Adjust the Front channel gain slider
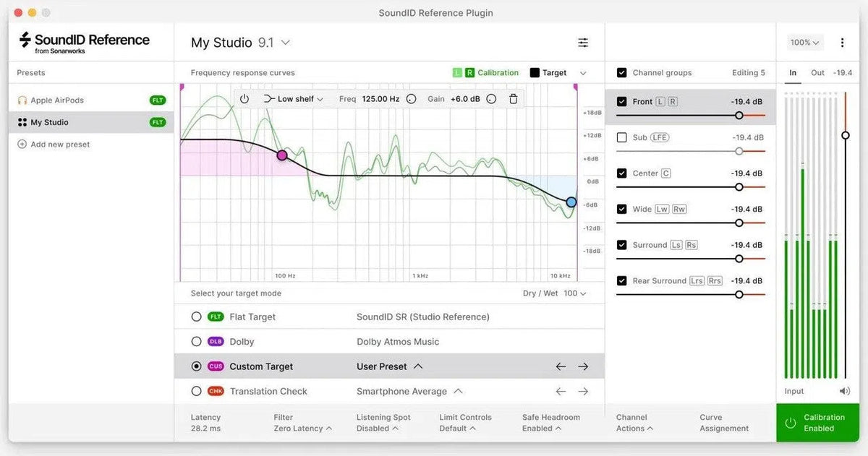 739,115
